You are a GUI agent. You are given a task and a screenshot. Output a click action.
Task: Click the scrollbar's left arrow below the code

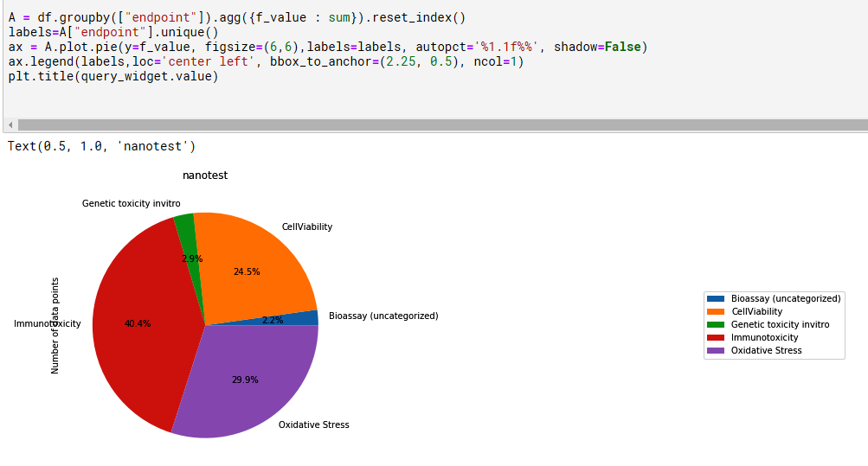click(x=9, y=124)
